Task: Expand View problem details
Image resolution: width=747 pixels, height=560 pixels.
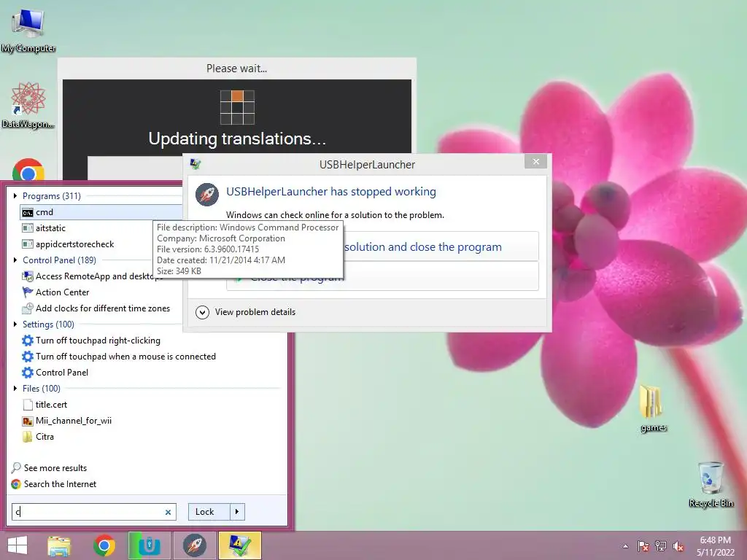Action: click(203, 312)
